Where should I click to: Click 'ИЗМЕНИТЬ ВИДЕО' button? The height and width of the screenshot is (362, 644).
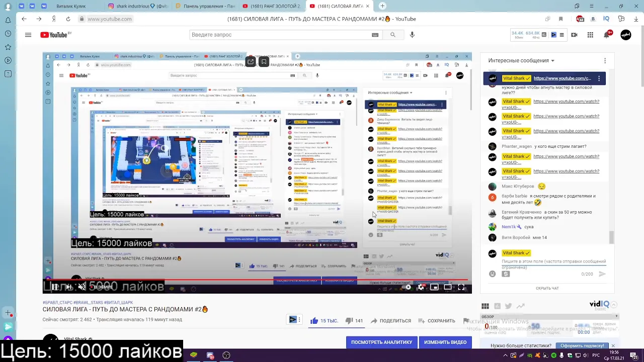(x=445, y=342)
